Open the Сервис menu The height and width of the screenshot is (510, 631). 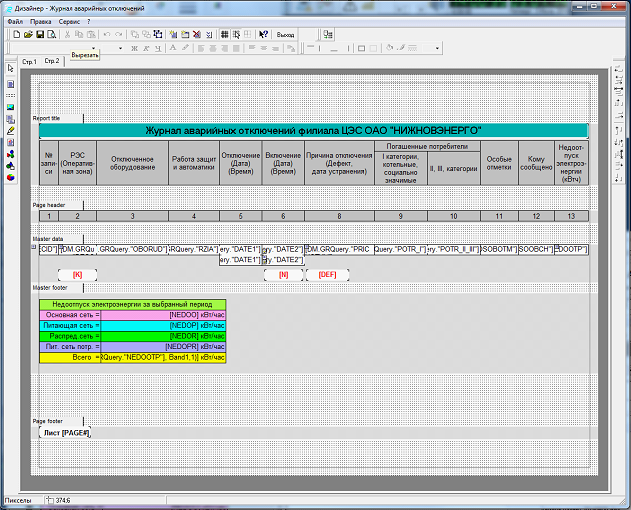point(70,20)
